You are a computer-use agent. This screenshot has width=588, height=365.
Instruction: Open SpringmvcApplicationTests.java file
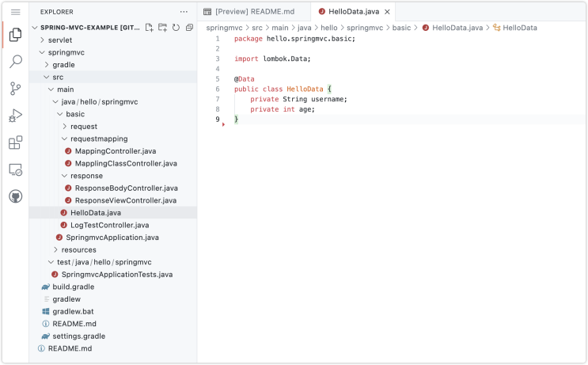(112, 275)
